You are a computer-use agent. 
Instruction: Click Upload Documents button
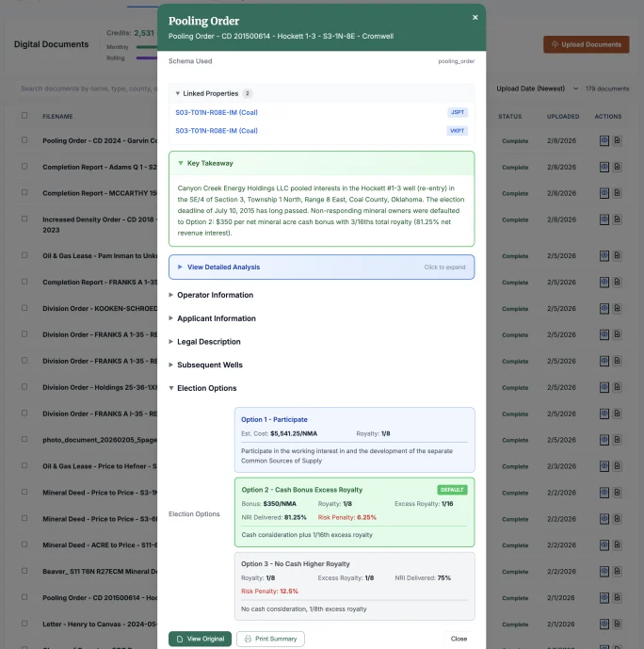(x=586, y=44)
